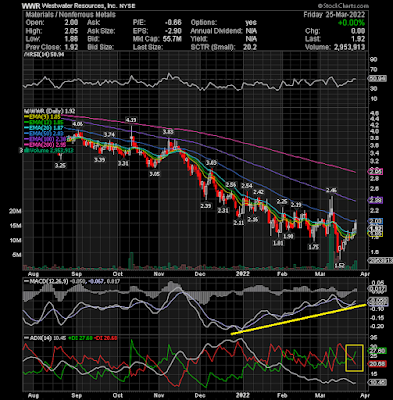Click the 3.25 price low label
The image size is (393, 400).
point(60,165)
